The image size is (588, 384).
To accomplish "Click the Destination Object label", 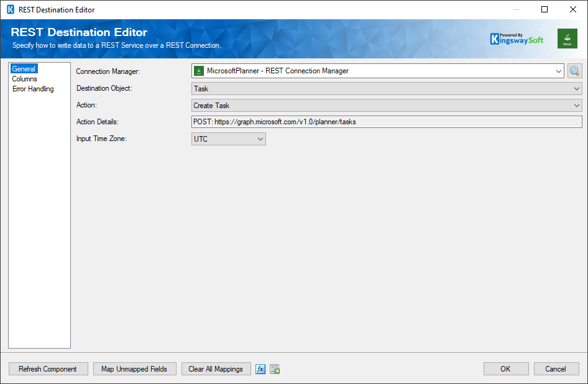I will (104, 88).
